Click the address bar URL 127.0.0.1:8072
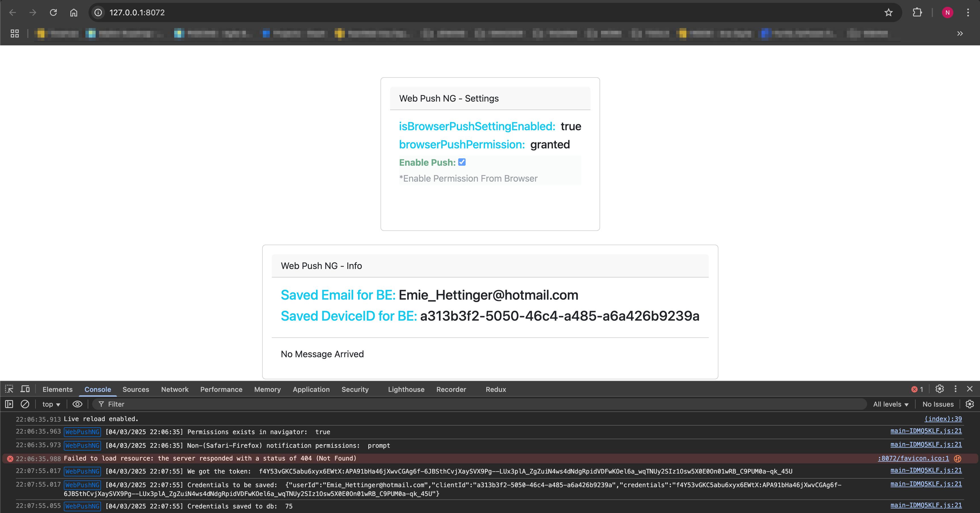Viewport: 980px width, 513px height. tap(137, 12)
